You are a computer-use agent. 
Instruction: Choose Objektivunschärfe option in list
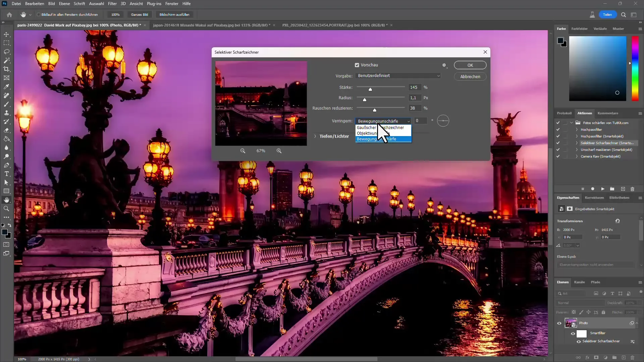[383, 133]
